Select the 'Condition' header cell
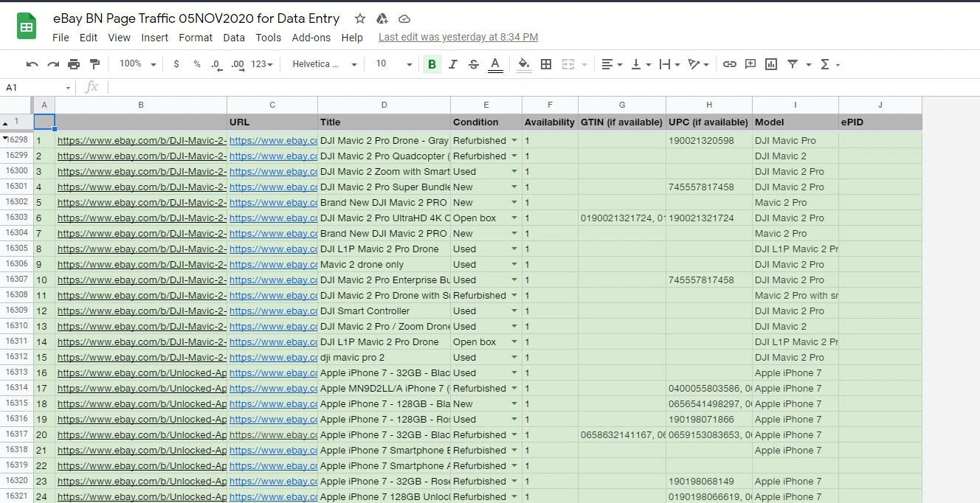This screenshot has height=503, width=980. (x=486, y=122)
